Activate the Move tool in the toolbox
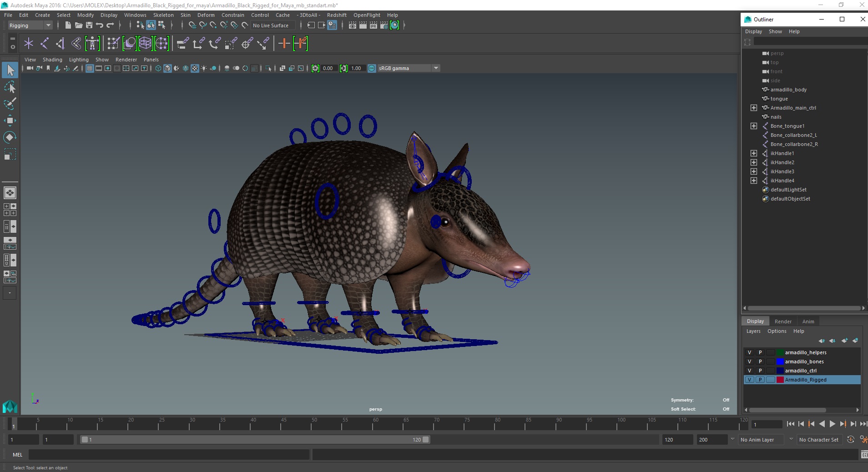868x472 pixels. [10, 121]
